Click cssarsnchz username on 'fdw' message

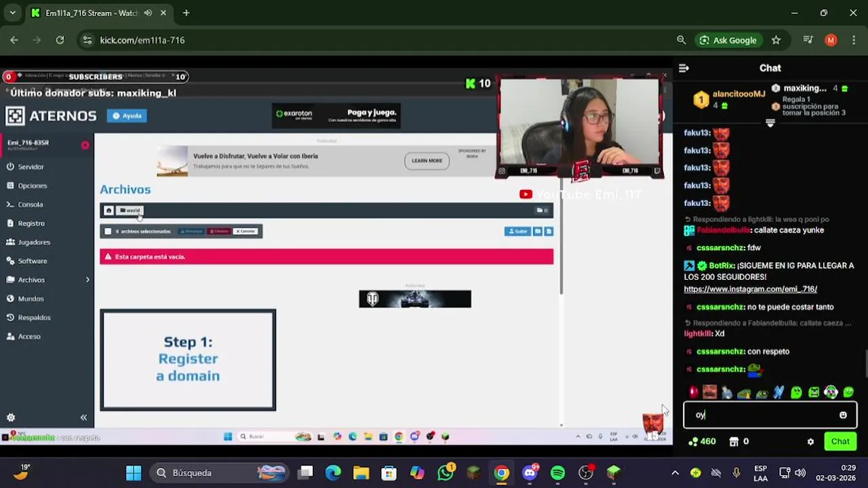[x=720, y=248]
